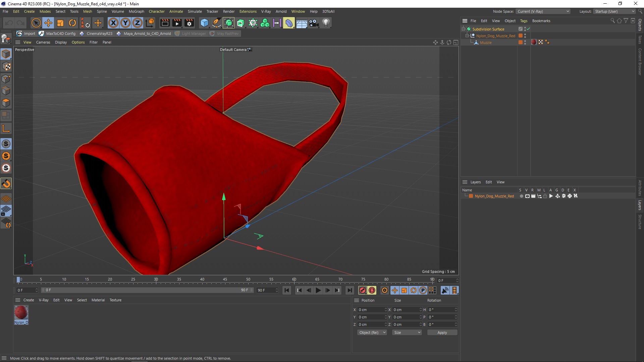644x362 pixels.
Task: Open the Cameras viewport menu
Action: tap(43, 42)
